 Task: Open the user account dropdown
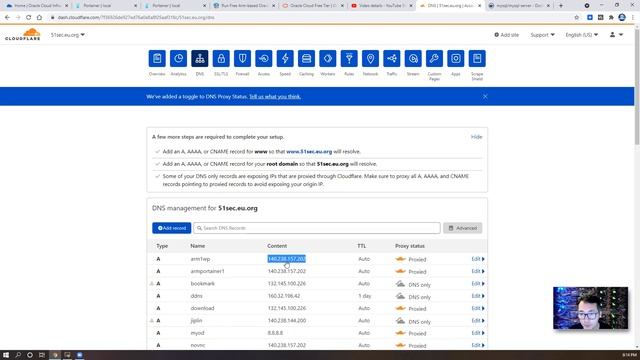(x=616, y=35)
